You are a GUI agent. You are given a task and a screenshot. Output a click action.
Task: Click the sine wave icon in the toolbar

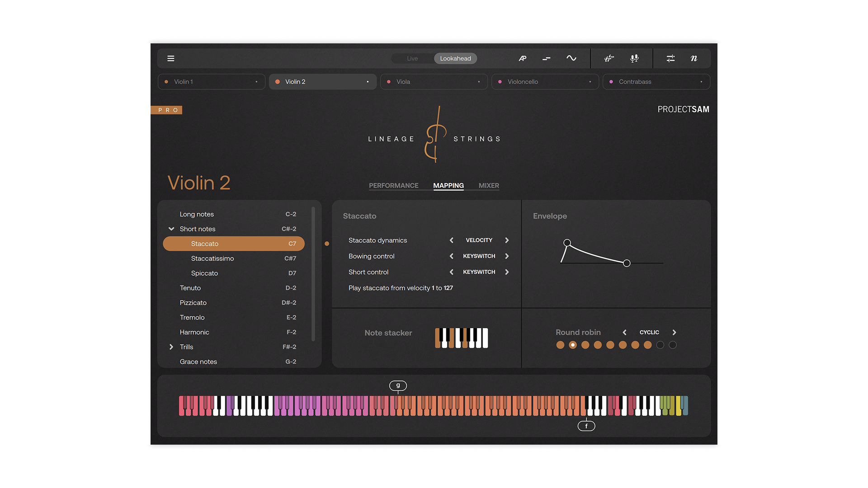[571, 58]
